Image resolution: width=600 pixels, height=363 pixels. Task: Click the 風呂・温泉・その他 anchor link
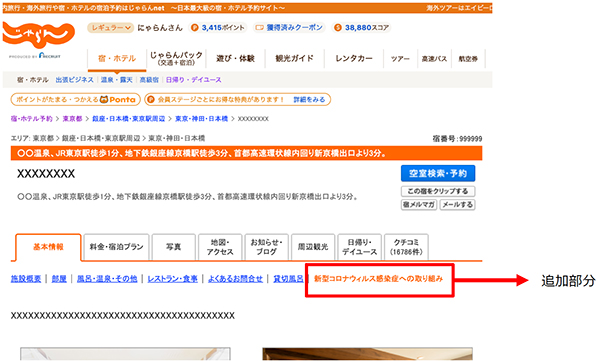coord(107,279)
